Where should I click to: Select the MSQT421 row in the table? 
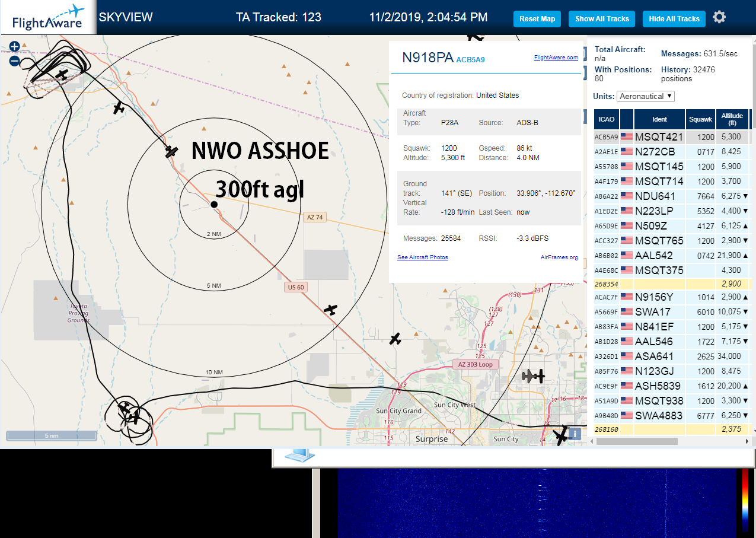(672, 137)
